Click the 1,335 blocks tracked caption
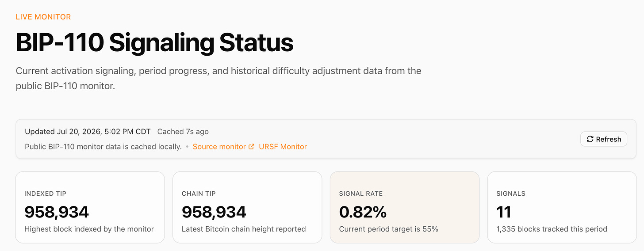The width and height of the screenshot is (644, 251). (552, 229)
